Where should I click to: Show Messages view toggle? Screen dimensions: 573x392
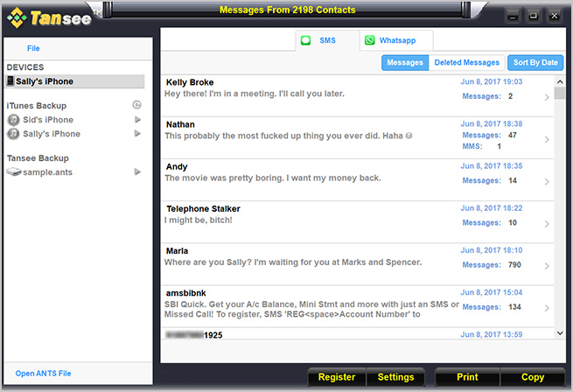point(405,63)
